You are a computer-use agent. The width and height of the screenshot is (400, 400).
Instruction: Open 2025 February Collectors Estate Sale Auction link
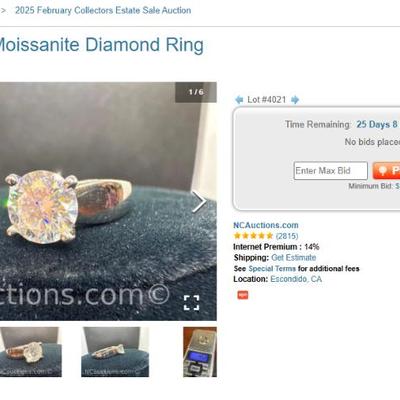point(103,10)
